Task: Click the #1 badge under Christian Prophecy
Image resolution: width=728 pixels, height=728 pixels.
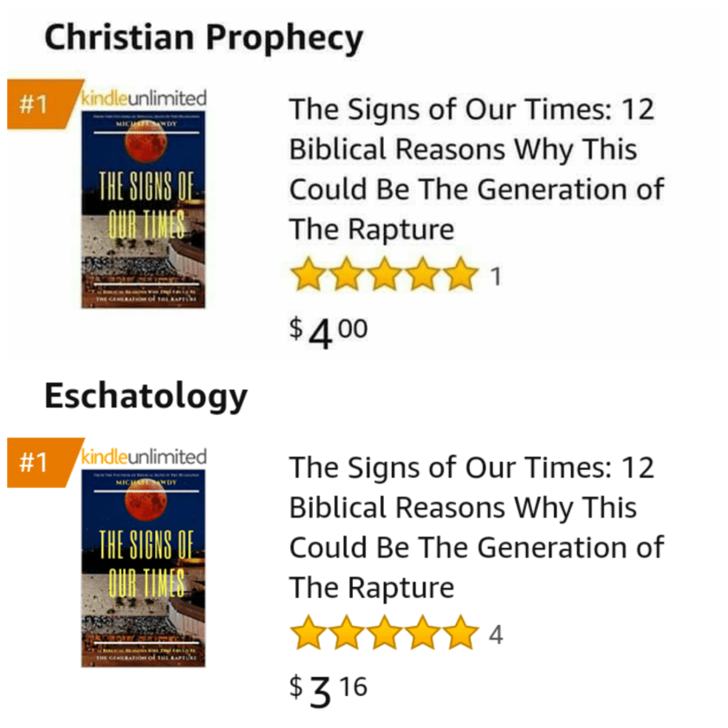Action: (33, 105)
